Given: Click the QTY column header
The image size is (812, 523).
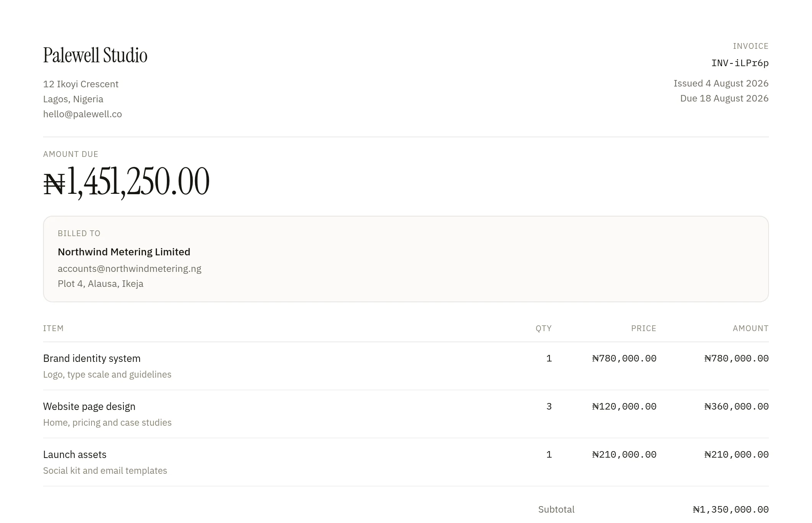Looking at the screenshot, I should coord(544,328).
